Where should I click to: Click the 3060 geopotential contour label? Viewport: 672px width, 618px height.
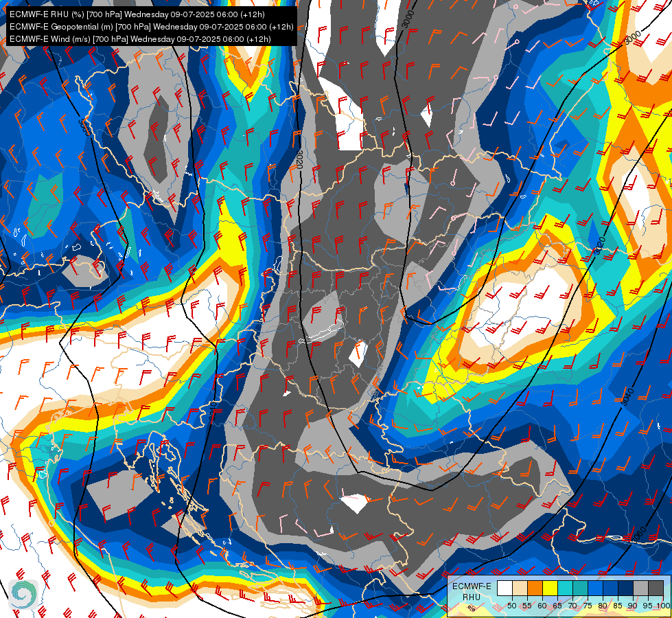[x=639, y=535]
